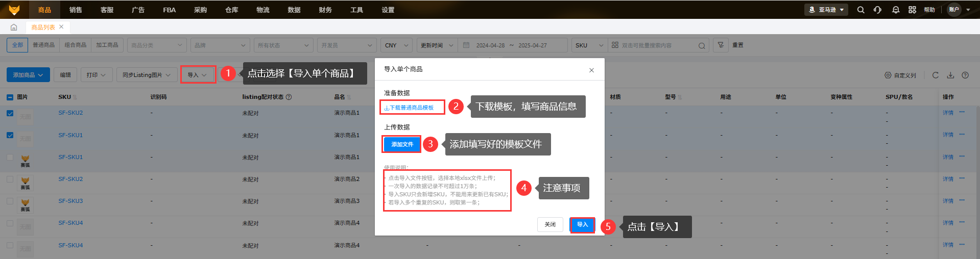Expand 所有状态 dropdown
This screenshot has height=259, width=980.
(283, 45)
